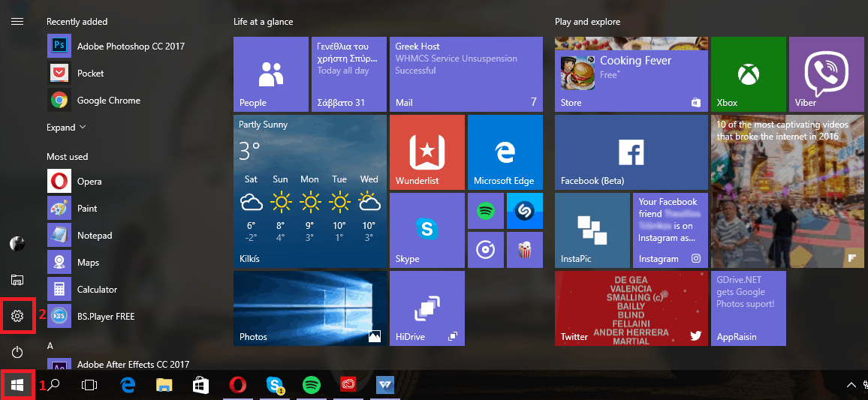This screenshot has width=868, height=400.
Task: Click the user account avatar
Action: [17, 243]
